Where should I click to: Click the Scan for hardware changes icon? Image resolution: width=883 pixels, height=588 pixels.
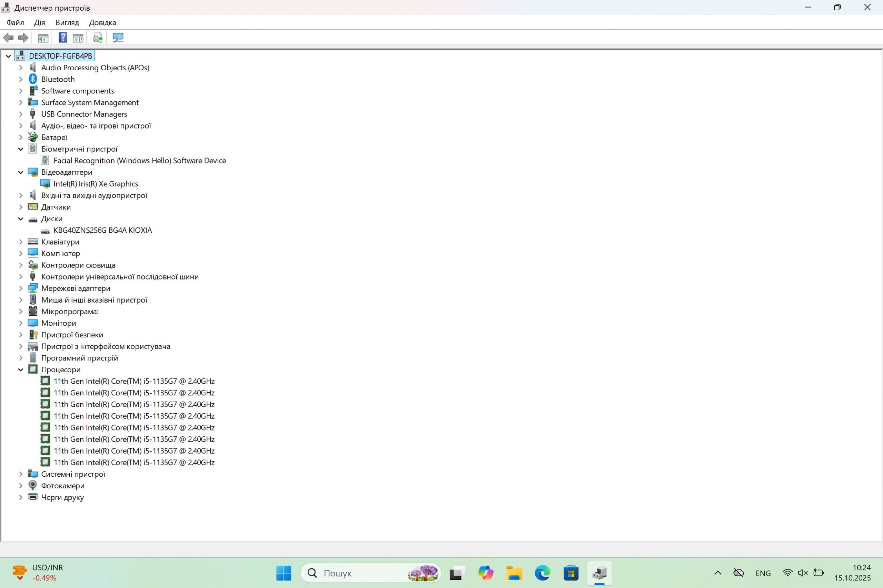click(x=118, y=38)
